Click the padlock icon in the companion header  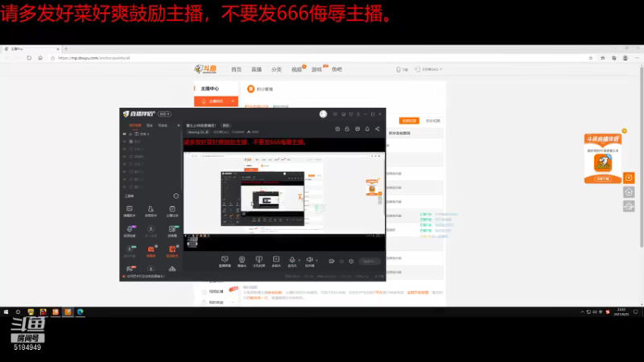347,129
